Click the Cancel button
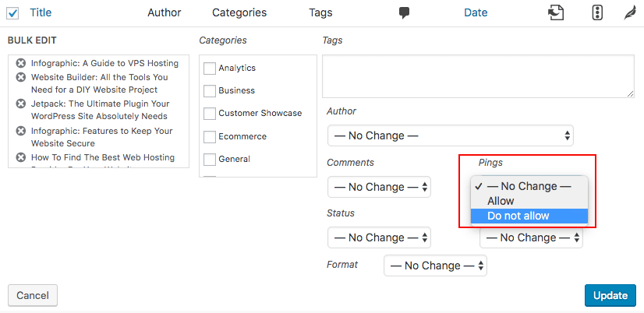 [33, 295]
